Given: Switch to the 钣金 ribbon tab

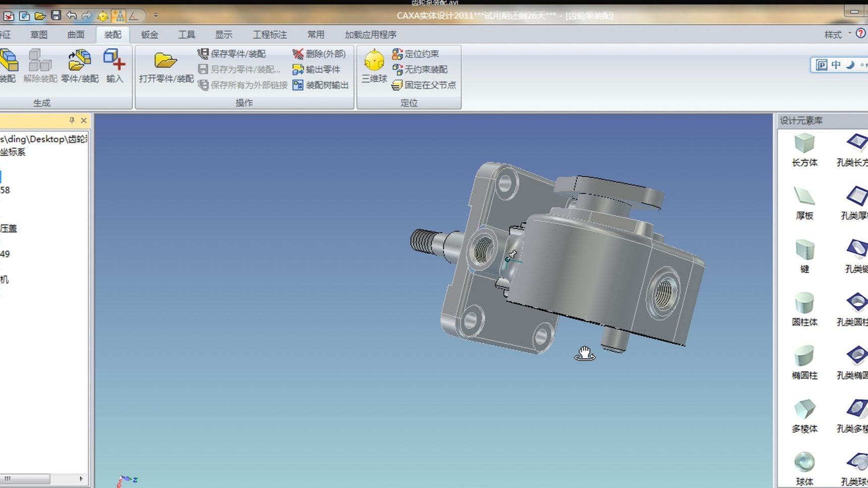Looking at the screenshot, I should [149, 34].
